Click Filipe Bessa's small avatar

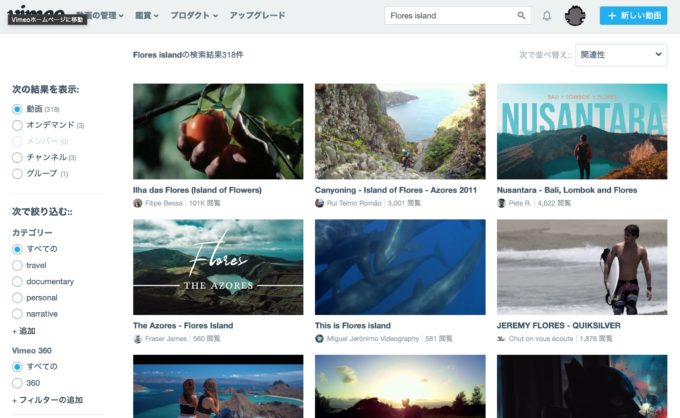(137, 203)
